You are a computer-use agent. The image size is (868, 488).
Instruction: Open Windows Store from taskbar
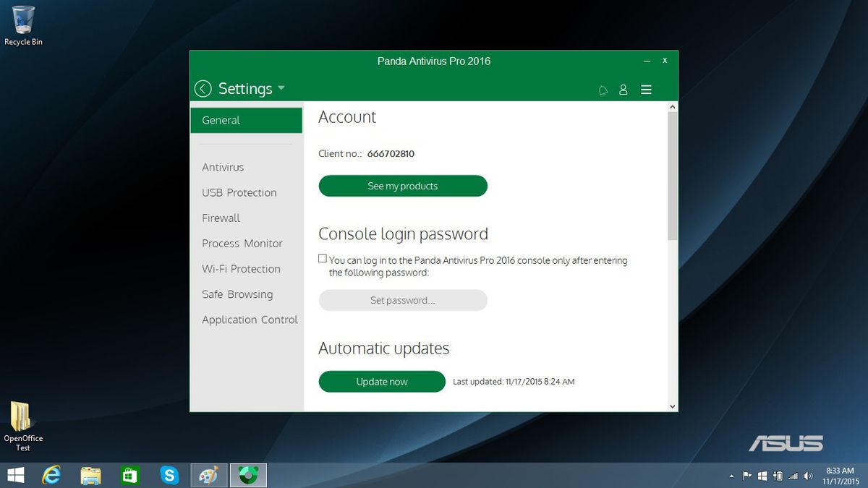pyautogui.click(x=130, y=475)
